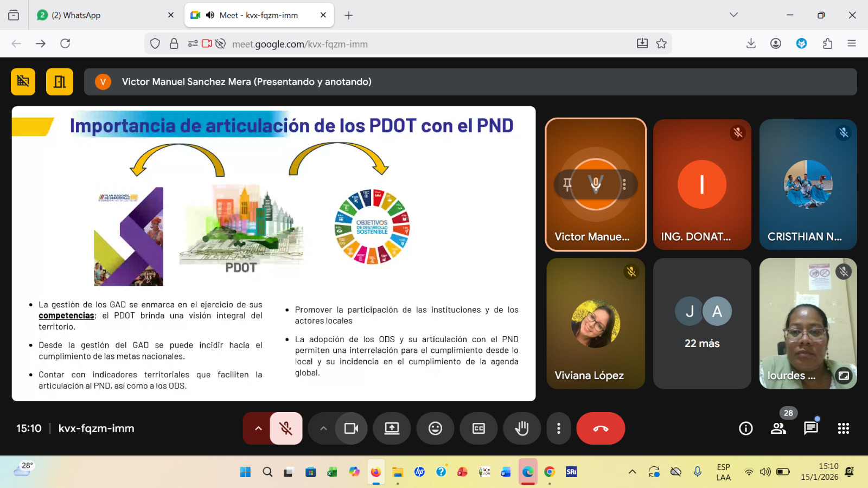The image size is (868, 488).
Task: Open the emoji reactions button
Action: (435, 428)
